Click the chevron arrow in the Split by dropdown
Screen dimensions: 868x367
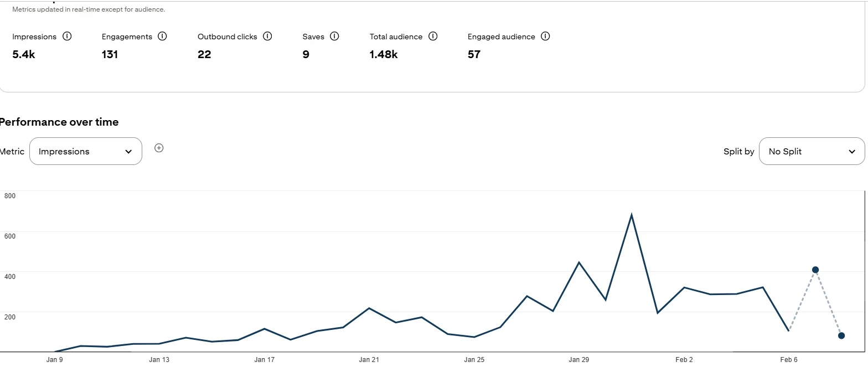[852, 152]
